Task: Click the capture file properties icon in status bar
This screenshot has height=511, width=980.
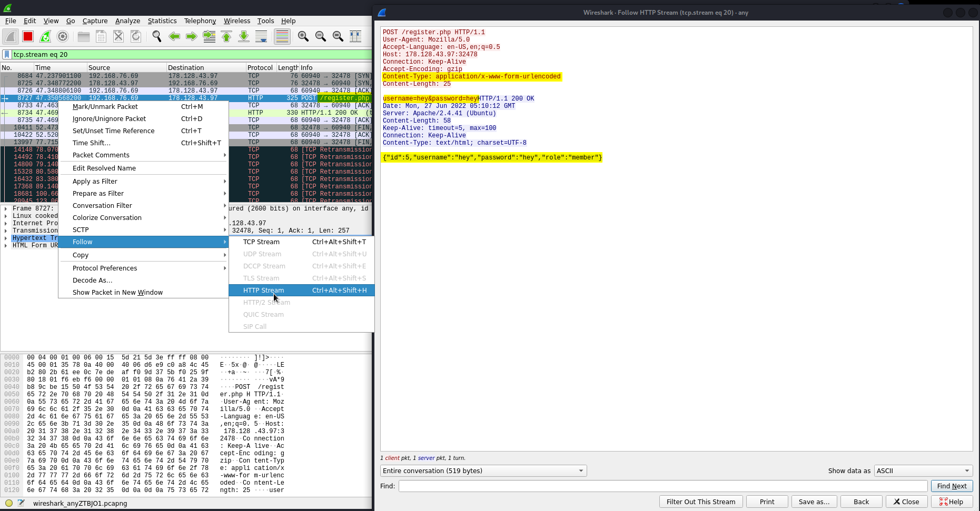Action: (21, 503)
